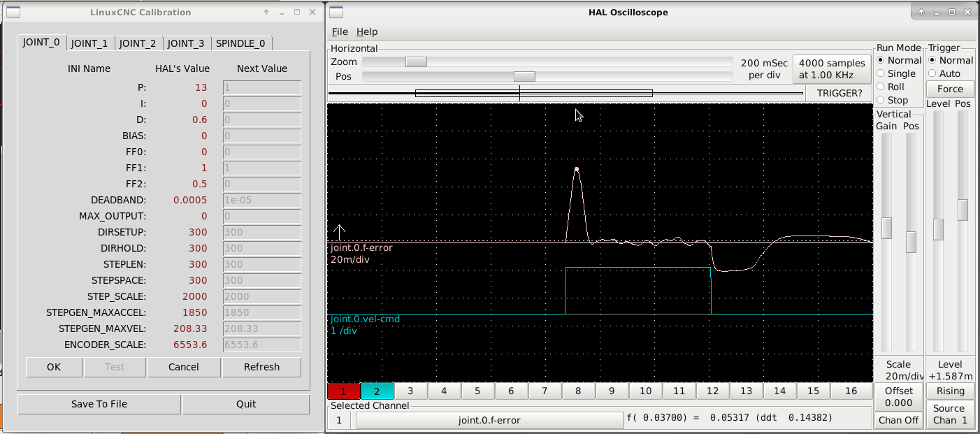Open the JOINT_2 tab
The height and width of the screenshot is (434, 980).
[x=138, y=43]
